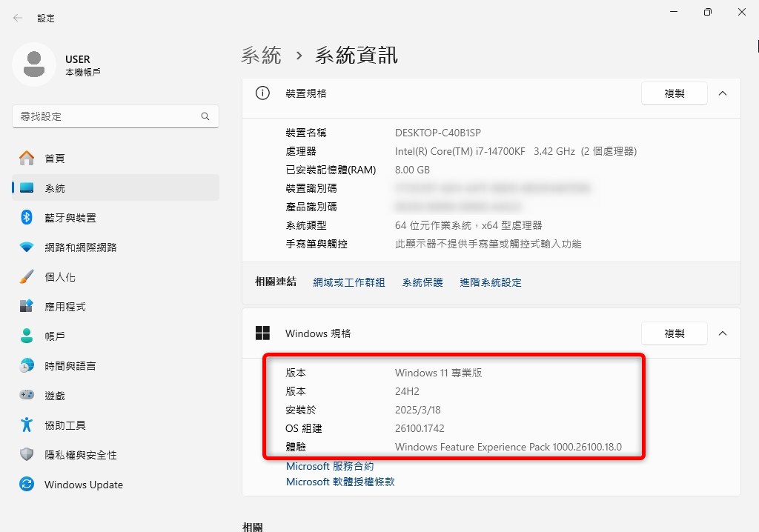
Task: Click the install date 2025/3/18
Action: [x=418, y=410]
